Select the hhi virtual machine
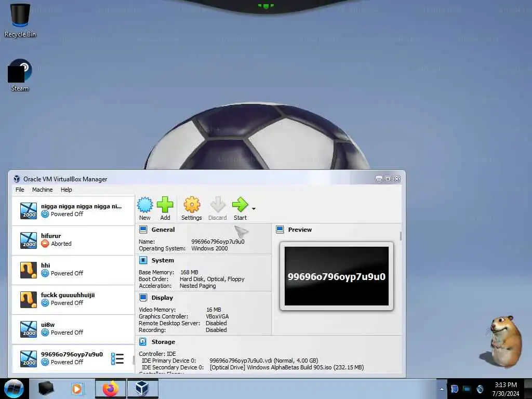532x399 pixels. (x=73, y=270)
